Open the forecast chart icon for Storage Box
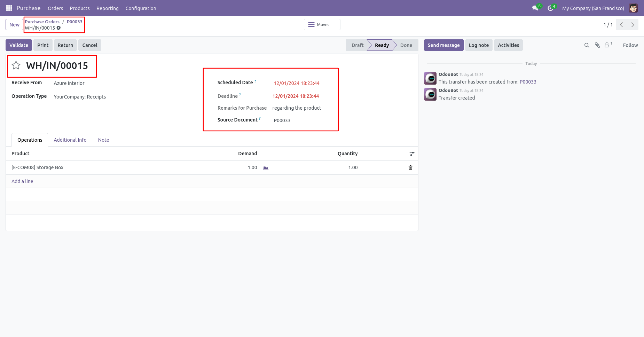The image size is (644, 337). (266, 168)
